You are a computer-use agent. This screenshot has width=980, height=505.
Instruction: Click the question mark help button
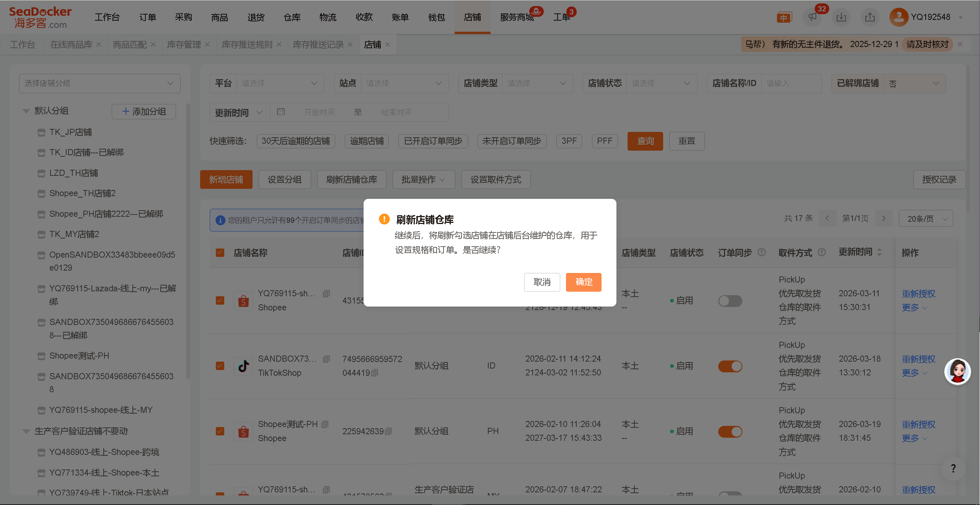[x=953, y=468]
